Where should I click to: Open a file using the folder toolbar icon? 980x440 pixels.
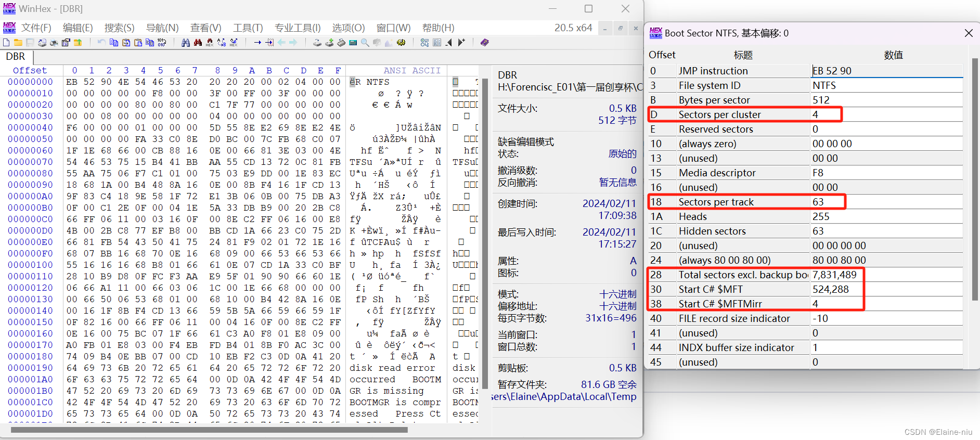click(x=18, y=43)
